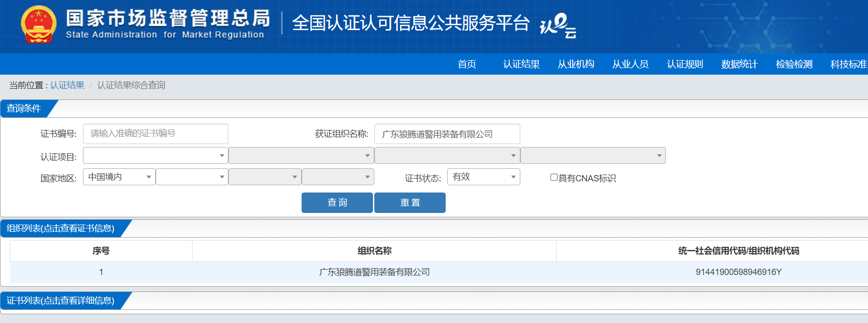Open the 证书状态 dropdown showing 有效
Viewport: 868px width, 323px height.
483,177
